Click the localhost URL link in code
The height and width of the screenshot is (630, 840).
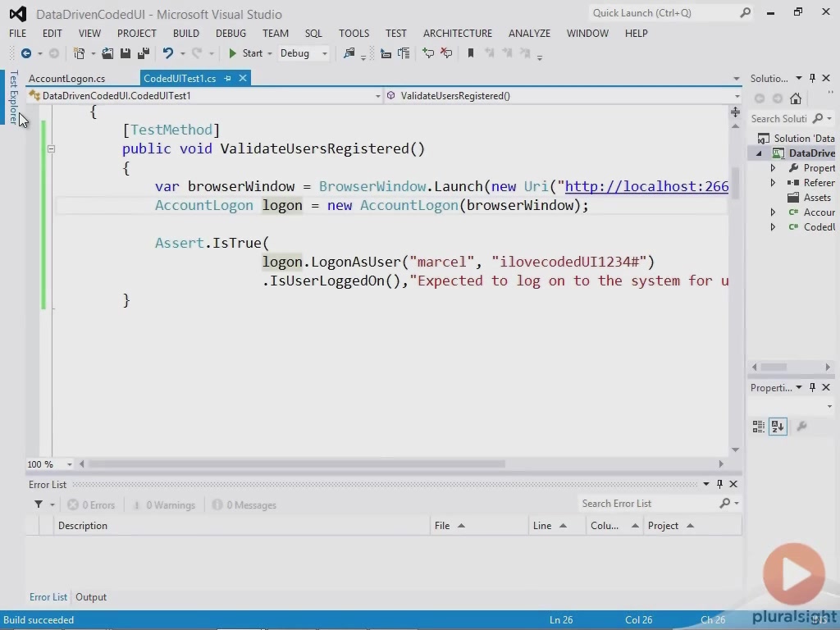point(646,186)
